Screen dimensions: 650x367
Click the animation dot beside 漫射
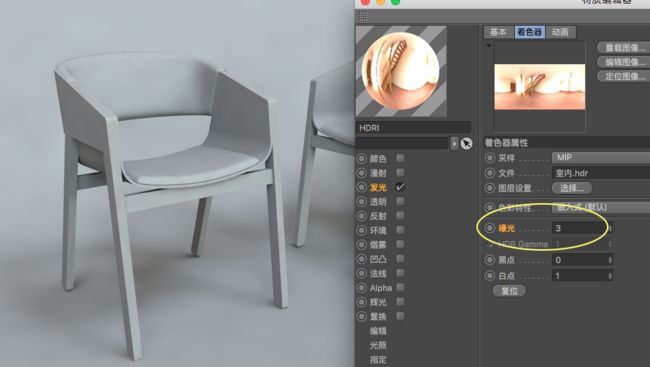pos(361,173)
